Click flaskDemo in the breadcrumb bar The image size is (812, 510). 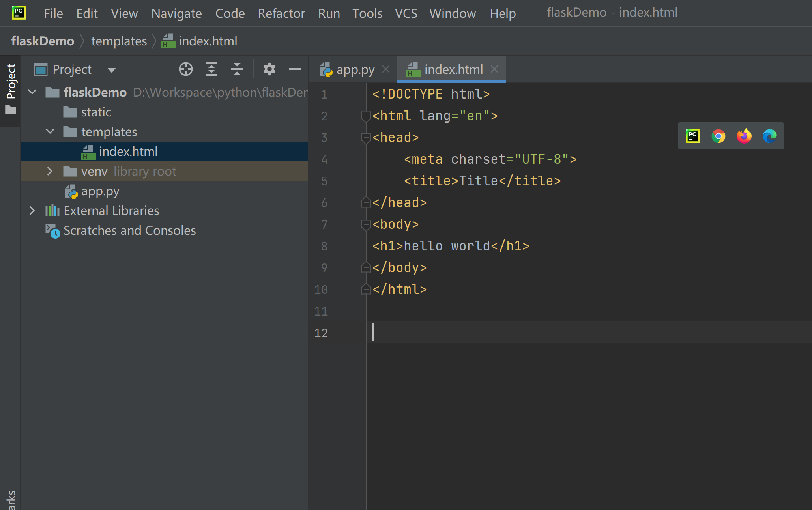point(43,41)
